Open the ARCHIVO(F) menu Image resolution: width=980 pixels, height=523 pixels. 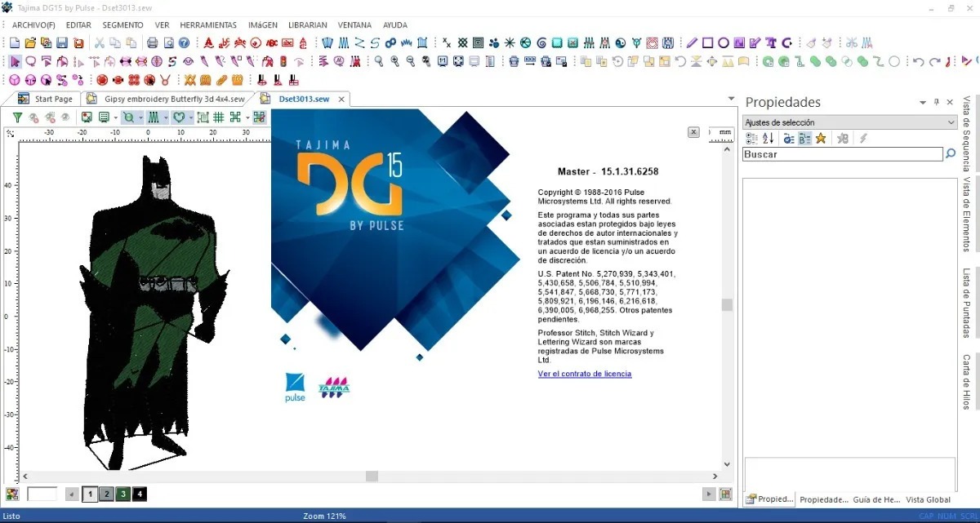point(33,25)
